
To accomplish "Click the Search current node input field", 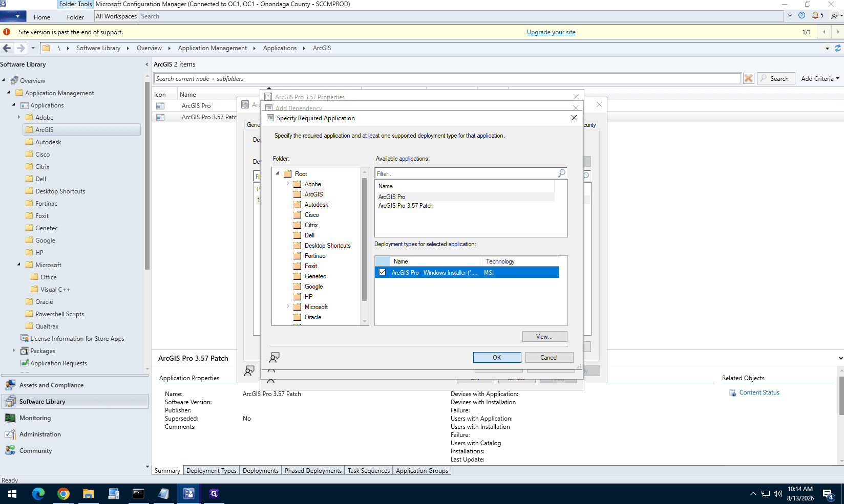I will [447, 78].
